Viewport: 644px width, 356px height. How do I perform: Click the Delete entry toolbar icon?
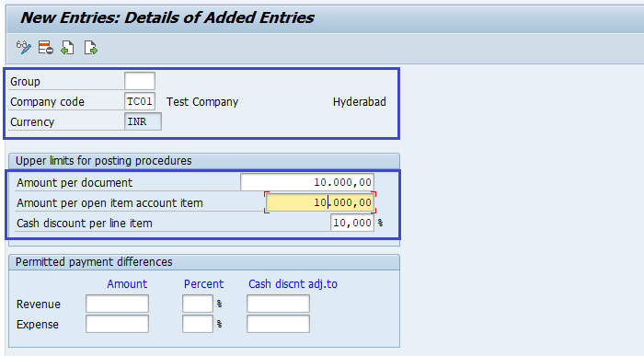46,48
